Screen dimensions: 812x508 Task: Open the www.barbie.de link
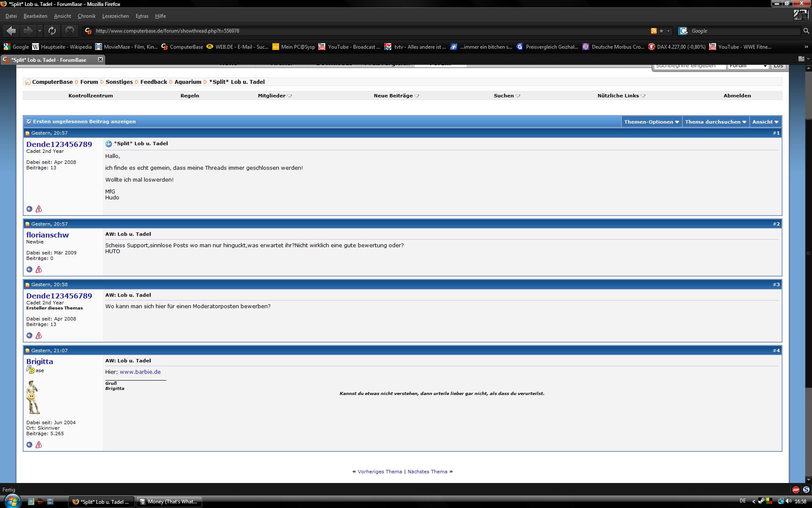coord(140,372)
